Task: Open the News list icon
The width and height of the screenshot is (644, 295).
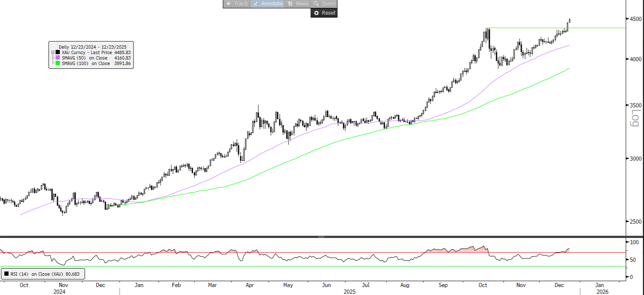Action: (290, 4)
